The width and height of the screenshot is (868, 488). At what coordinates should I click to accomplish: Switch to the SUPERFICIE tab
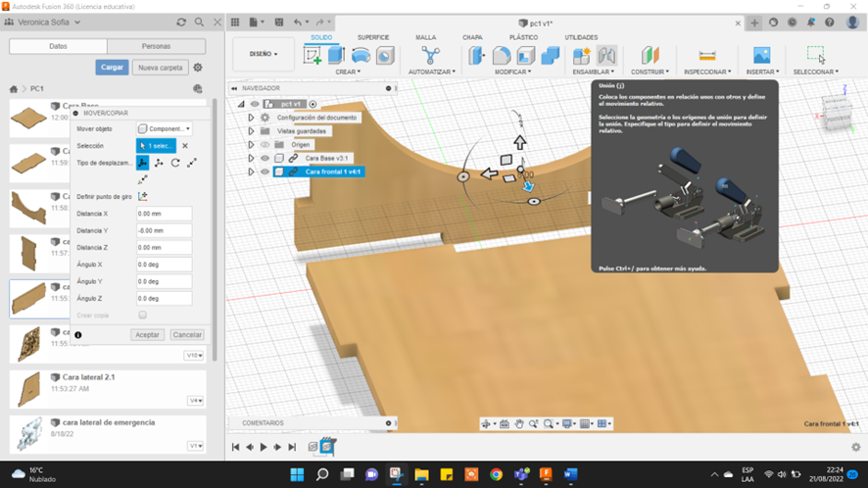click(373, 37)
